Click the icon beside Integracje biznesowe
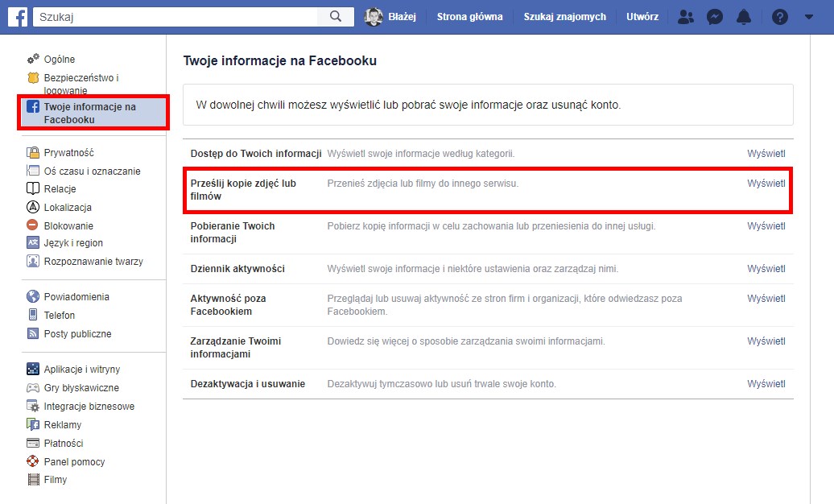Viewport: 834px width, 504px height. pyautogui.click(x=33, y=406)
